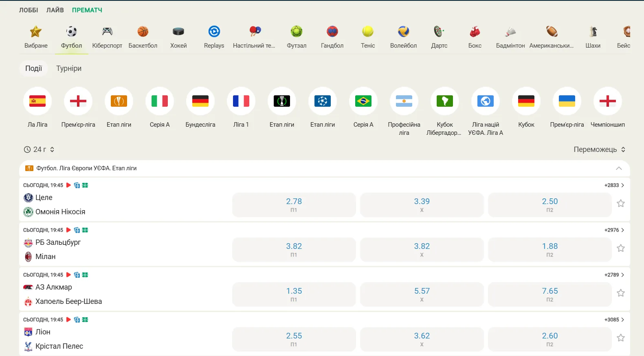644x356 pixels.
Task: Open Бундесліга German flag league
Action: tap(200, 101)
